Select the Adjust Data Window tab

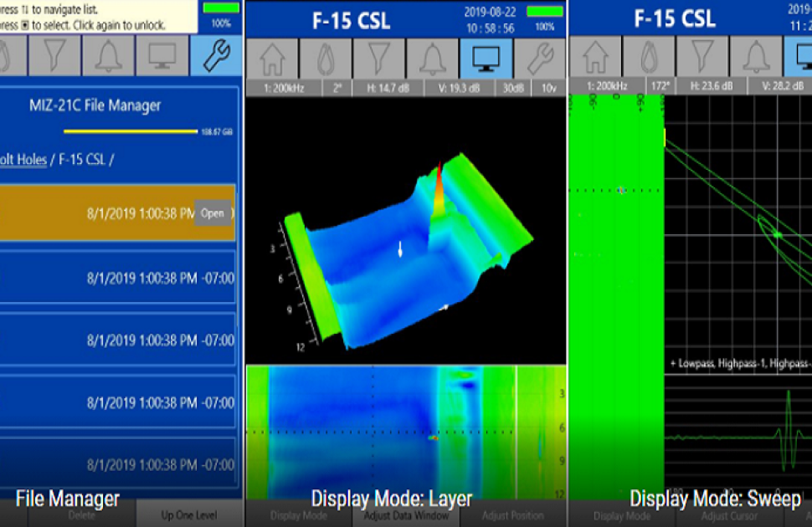(x=405, y=516)
